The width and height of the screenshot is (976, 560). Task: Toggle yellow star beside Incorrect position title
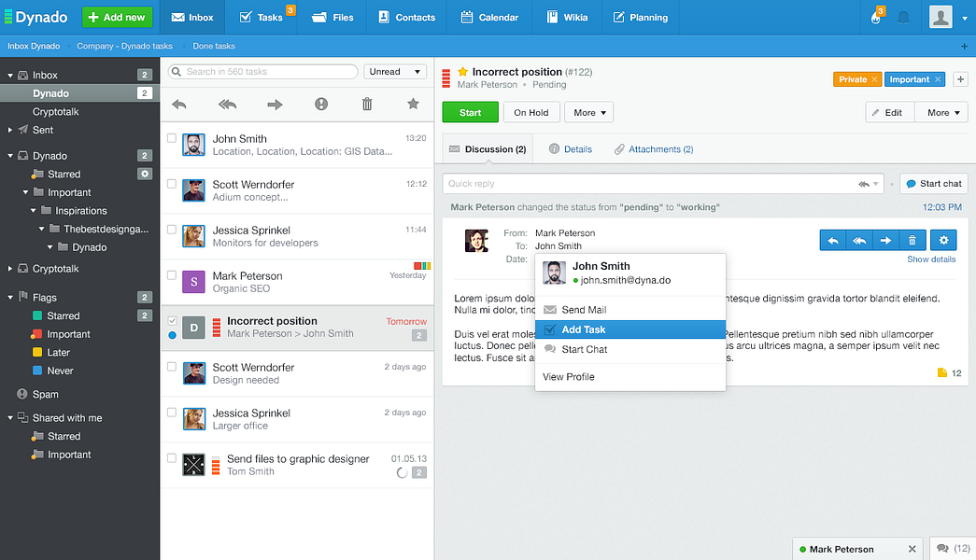pyautogui.click(x=462, y=72)
